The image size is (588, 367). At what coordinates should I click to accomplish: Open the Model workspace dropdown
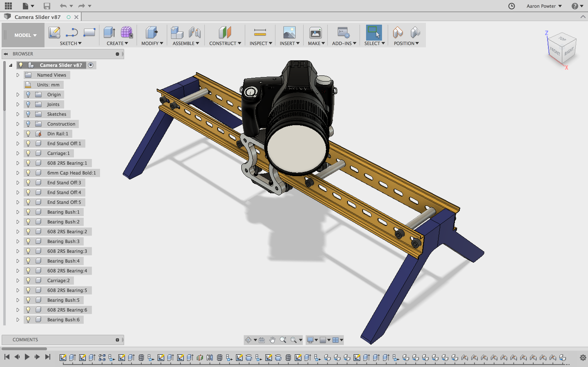coord(24,35)
